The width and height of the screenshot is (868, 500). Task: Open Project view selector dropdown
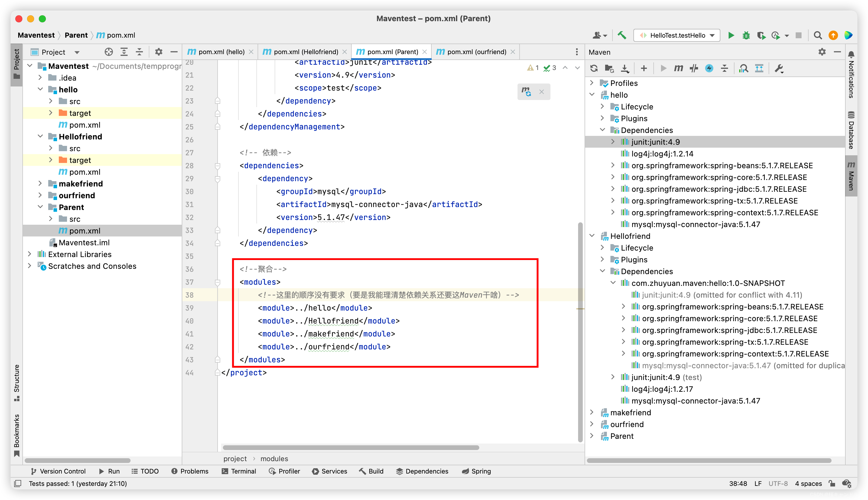click(77, 52)
